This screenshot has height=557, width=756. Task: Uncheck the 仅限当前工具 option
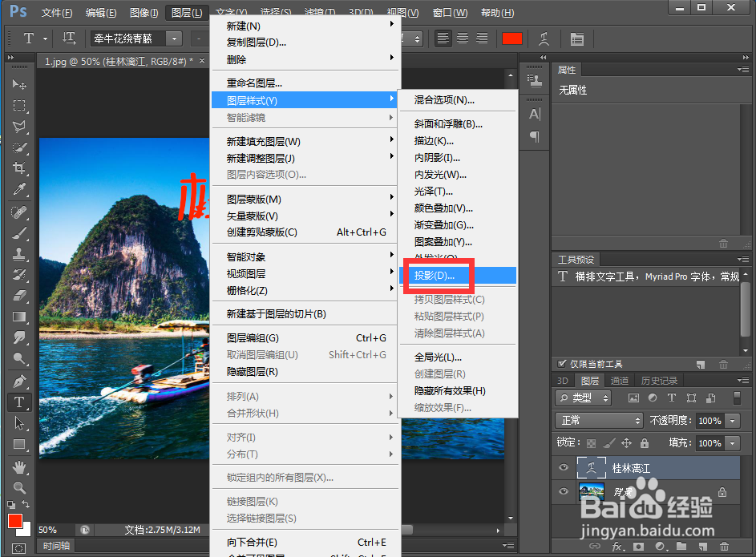click(561, 364)
